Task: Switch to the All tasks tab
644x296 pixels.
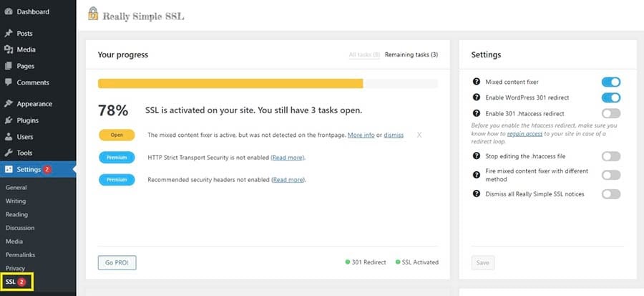Action: pyautogui.click(x=364, y=54)
